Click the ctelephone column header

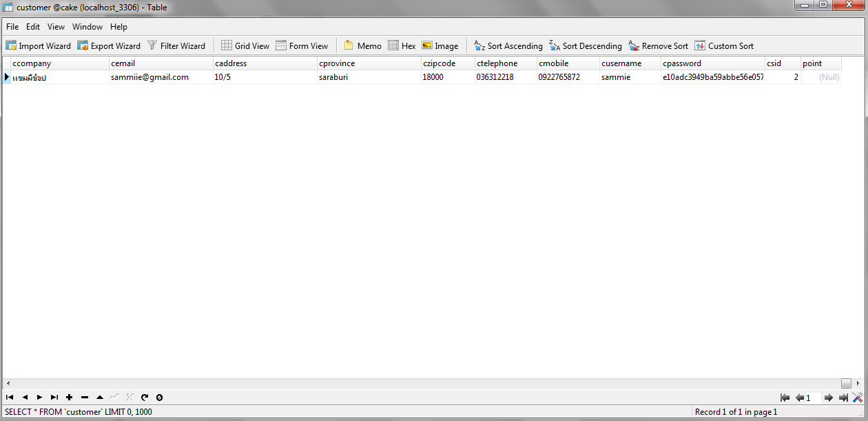[506, 63]
